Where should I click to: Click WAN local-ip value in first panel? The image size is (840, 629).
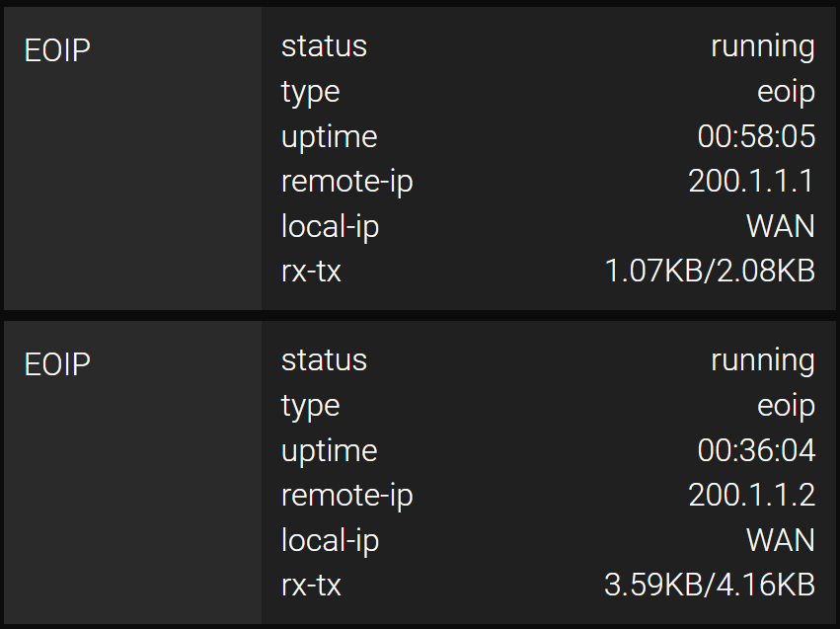781,226
